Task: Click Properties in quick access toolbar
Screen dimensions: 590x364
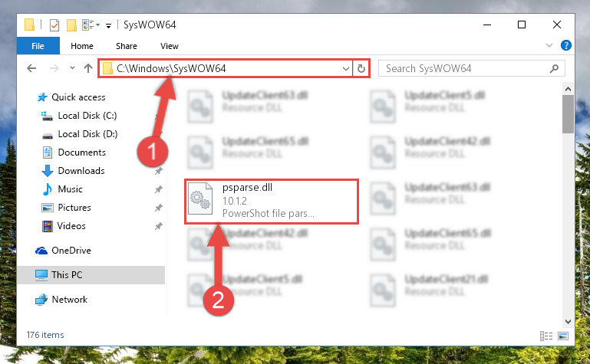Action: (54, 25)
